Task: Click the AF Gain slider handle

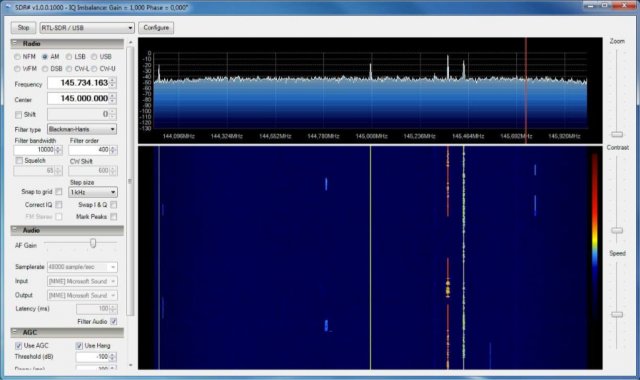Action: click(x=93, y=243)
